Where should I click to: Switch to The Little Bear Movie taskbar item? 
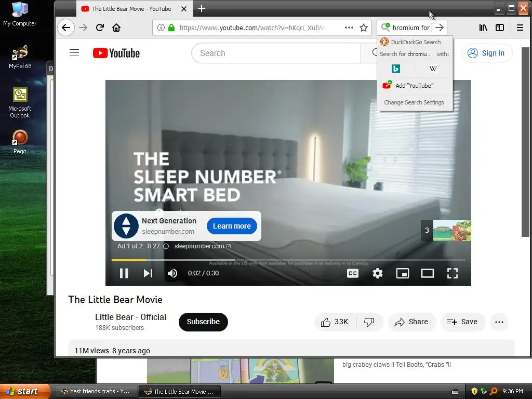180,392
